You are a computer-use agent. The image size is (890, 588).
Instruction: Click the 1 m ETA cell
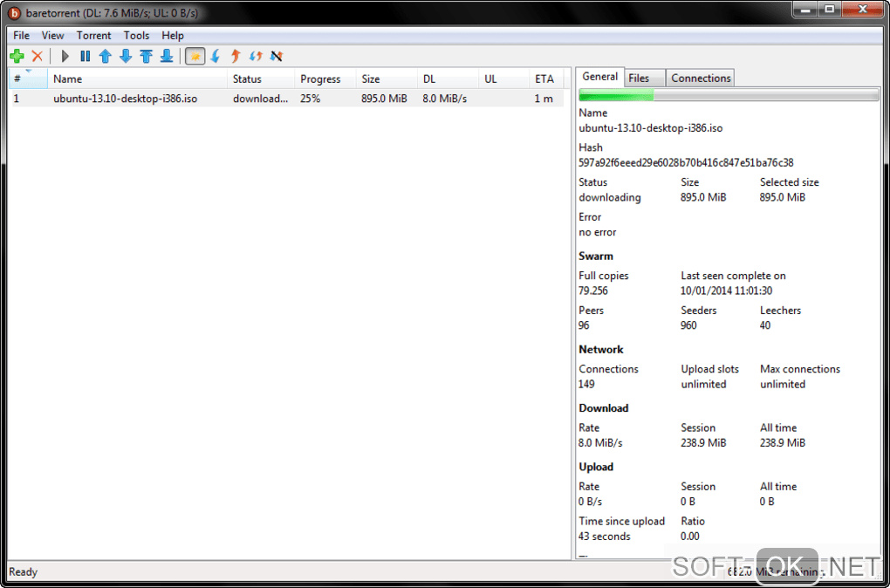(544, 99)
